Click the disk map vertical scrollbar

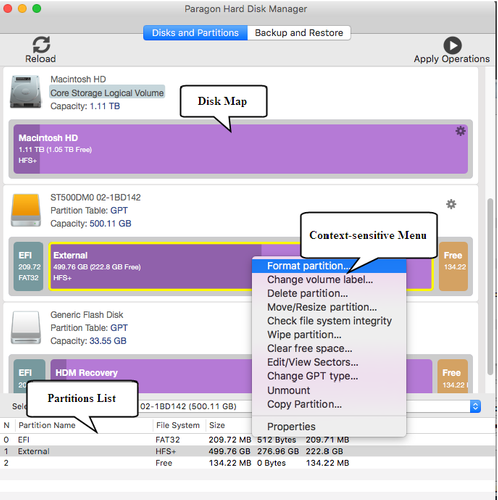click(x=490, y=287)
